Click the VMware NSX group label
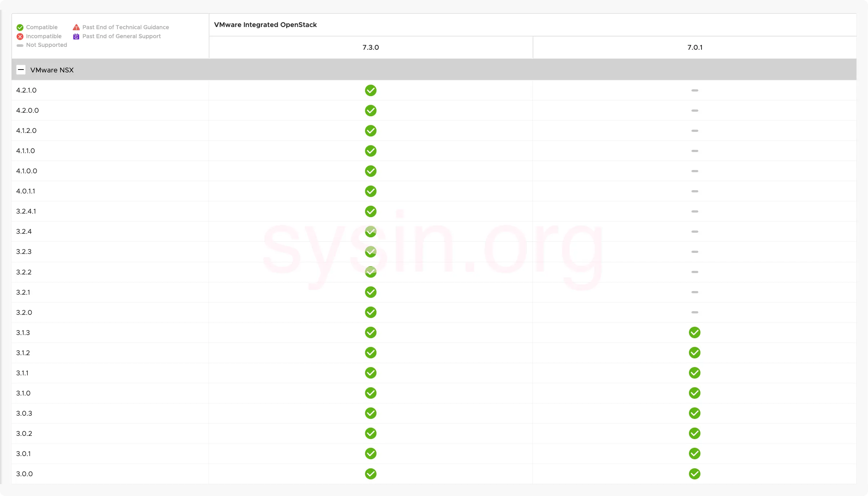Image resolution: width=868 pixels, height=496 pixels. coord(52,70)
